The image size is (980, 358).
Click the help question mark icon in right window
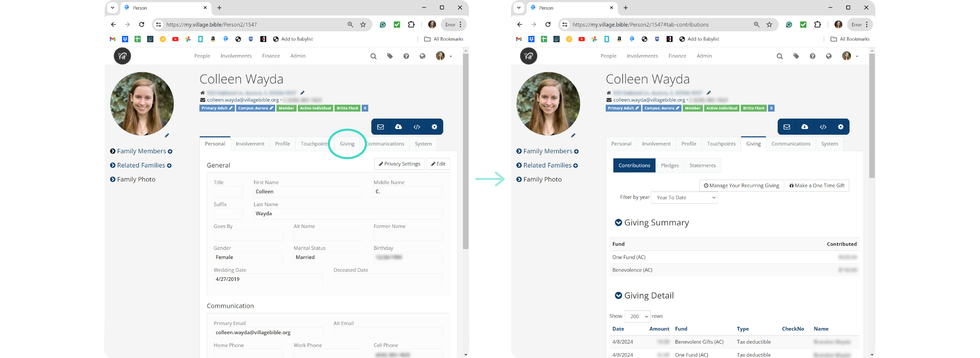coord(813,56)
